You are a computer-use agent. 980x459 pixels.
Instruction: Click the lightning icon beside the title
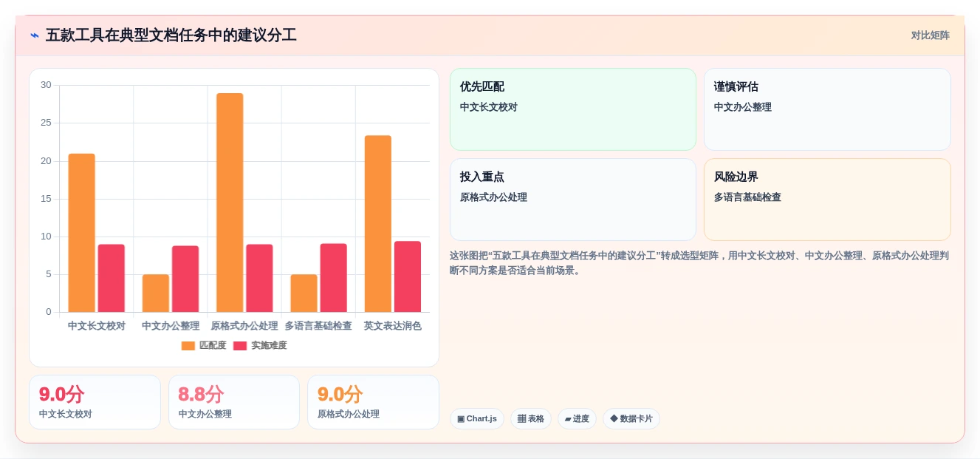tap(35, 35)
